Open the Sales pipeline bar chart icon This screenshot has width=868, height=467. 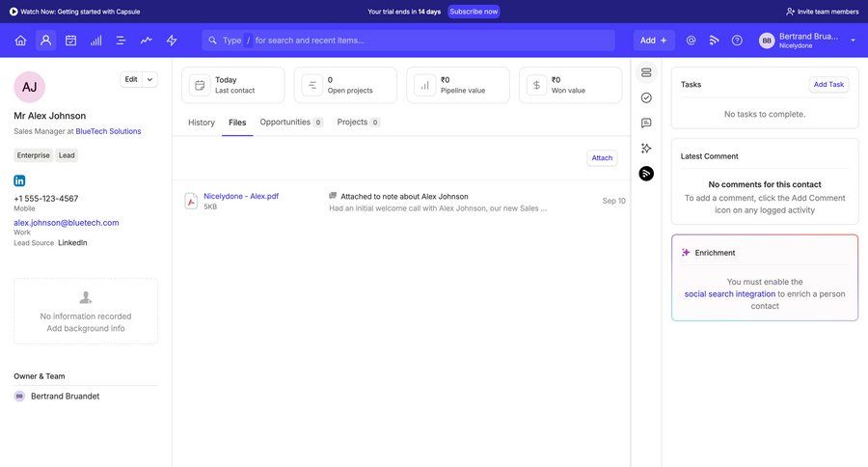pyautogui.click(x=96, y=41)
